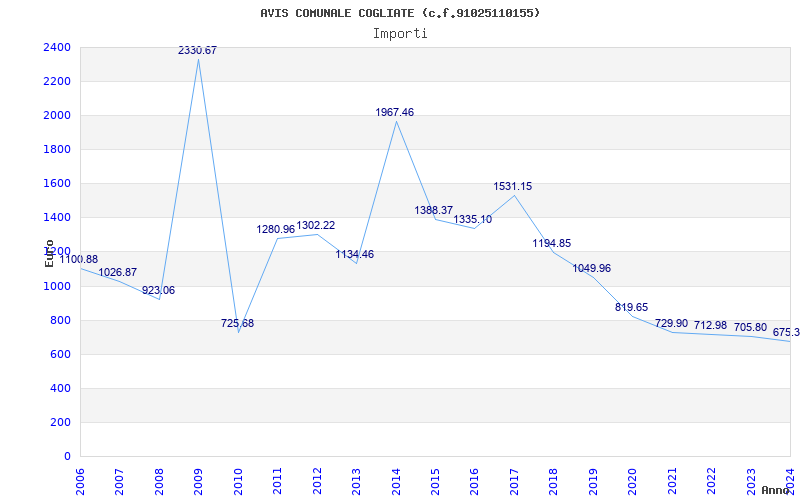Click the 2013 x-axis year label

356,481
